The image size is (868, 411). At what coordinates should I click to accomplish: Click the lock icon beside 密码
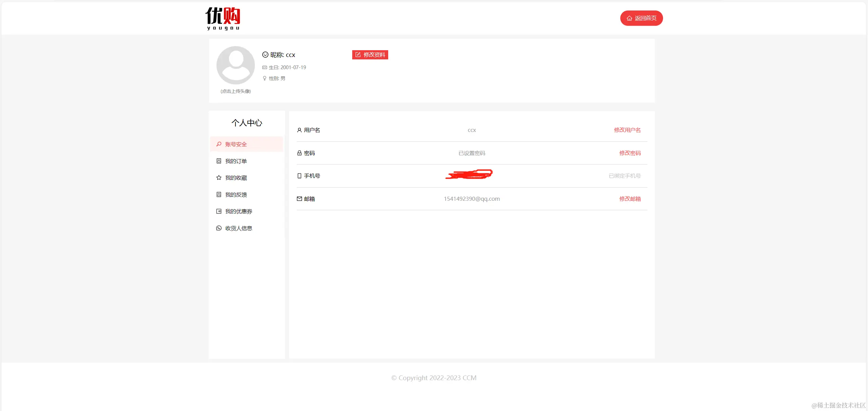(x=299, y=153)
